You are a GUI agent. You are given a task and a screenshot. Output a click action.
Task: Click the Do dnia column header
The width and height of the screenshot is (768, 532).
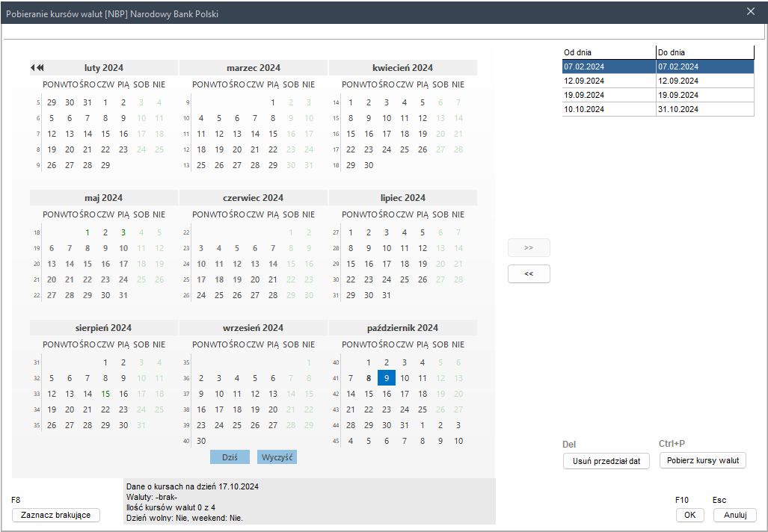(x=705, y=52)
